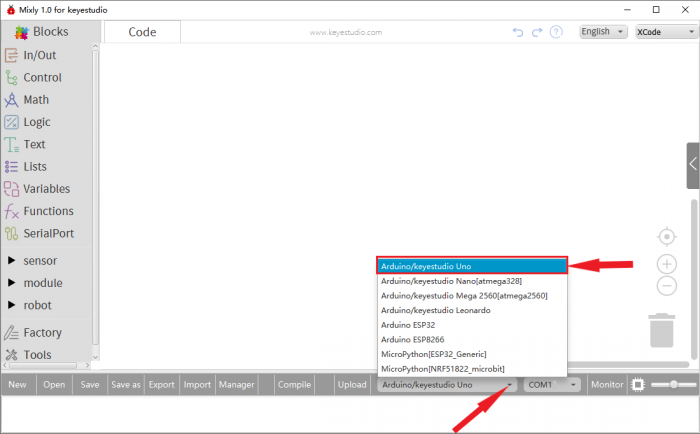Center the workspace with crosshair icon
The image size is (700, 434).
(667, 237)
